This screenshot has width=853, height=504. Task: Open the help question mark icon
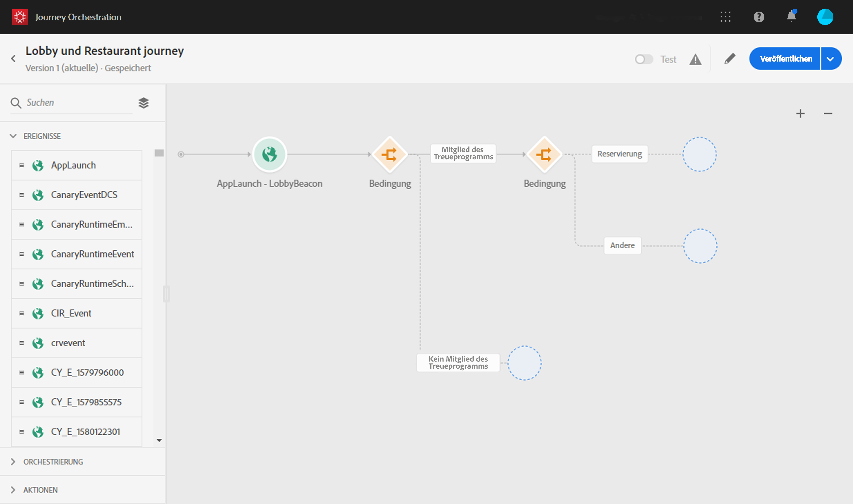click(x=759, y=17)
